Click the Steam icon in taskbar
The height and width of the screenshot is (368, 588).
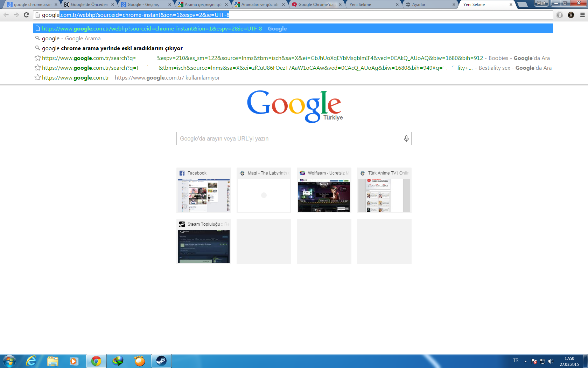(x=161, y=361)
